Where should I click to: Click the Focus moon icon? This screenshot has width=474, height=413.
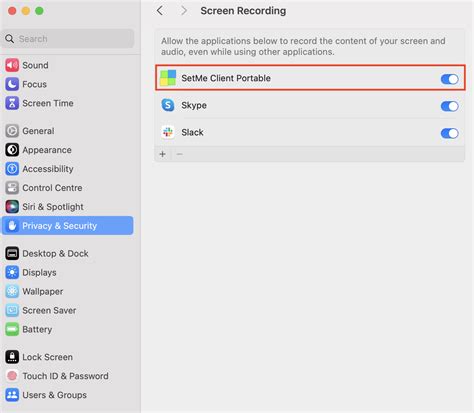12,84
